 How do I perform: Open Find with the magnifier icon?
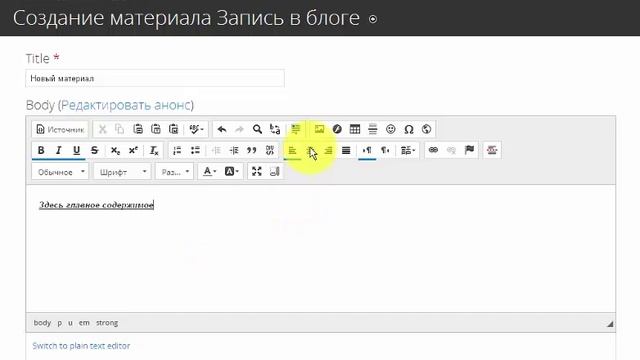click(257, 129)
